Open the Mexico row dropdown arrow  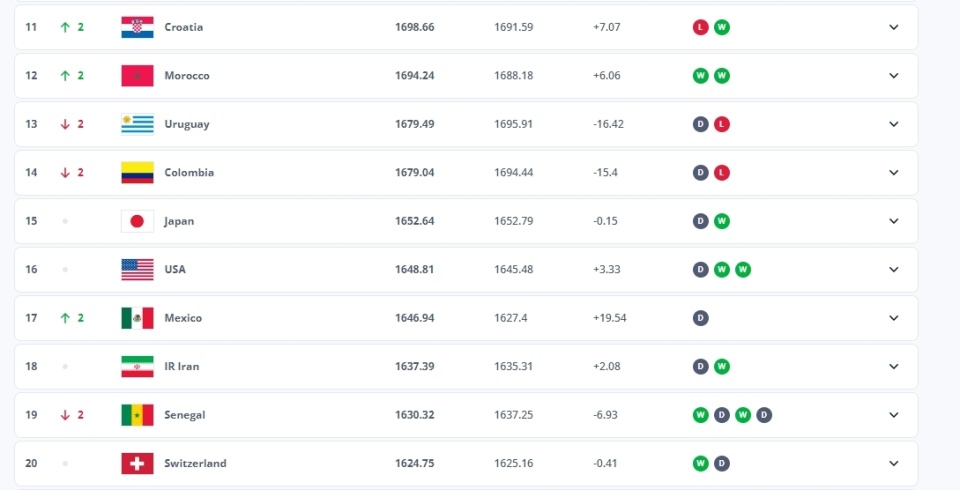click(894, 318)
